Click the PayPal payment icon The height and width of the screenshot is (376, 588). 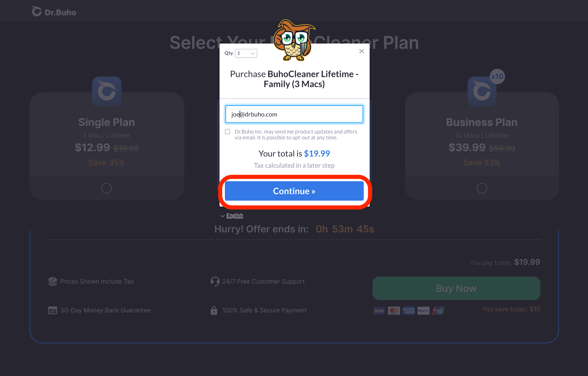click(x=423, y=311)
